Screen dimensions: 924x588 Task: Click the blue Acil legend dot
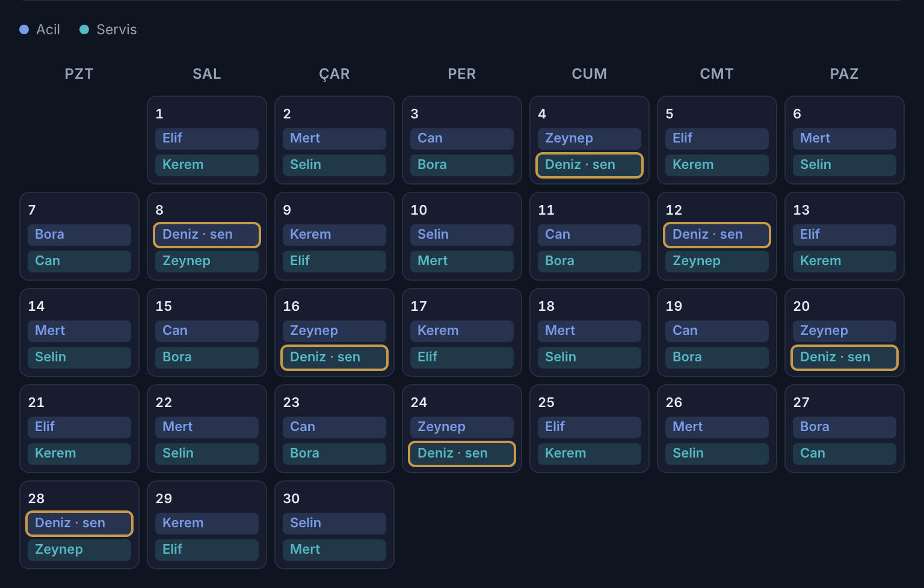[x=24, y=29]
